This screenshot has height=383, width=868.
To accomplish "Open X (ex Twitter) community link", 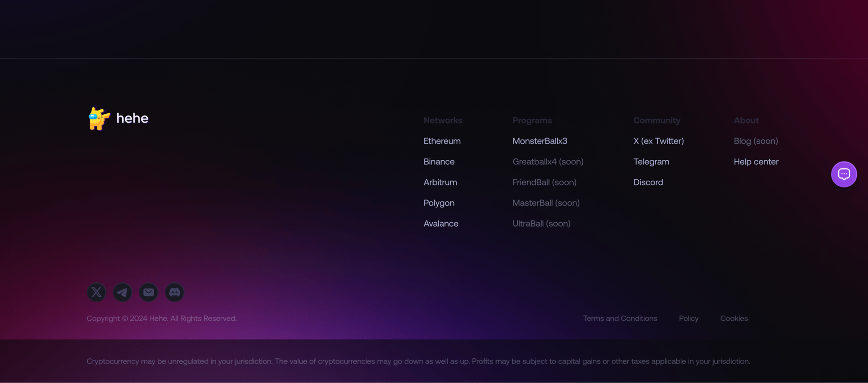I will [x=659, y=141].
